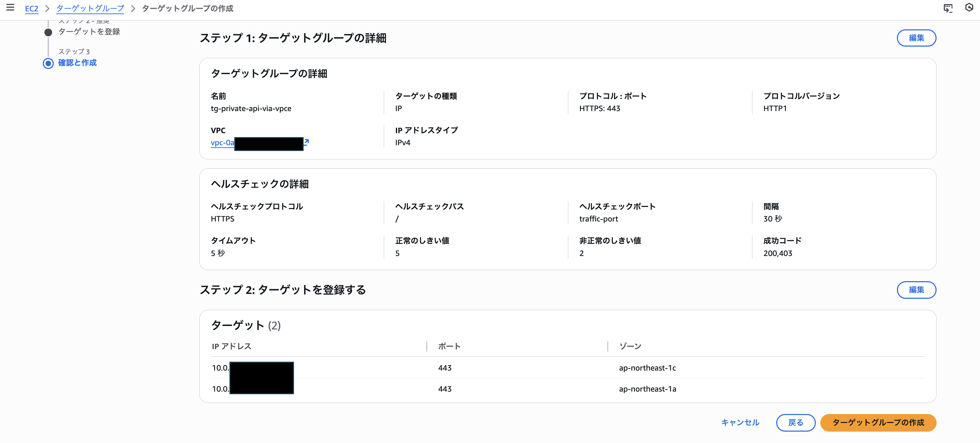The height and width of the screenshot is (443, 980).
Task: Click the IP アドレス column header
Action: [x=231, y=346]
